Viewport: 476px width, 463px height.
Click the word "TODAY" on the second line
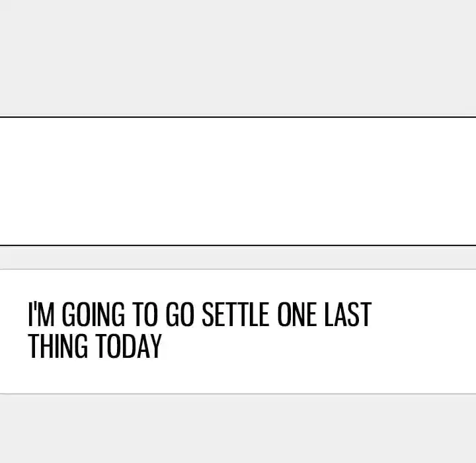[x=130, y=346]
